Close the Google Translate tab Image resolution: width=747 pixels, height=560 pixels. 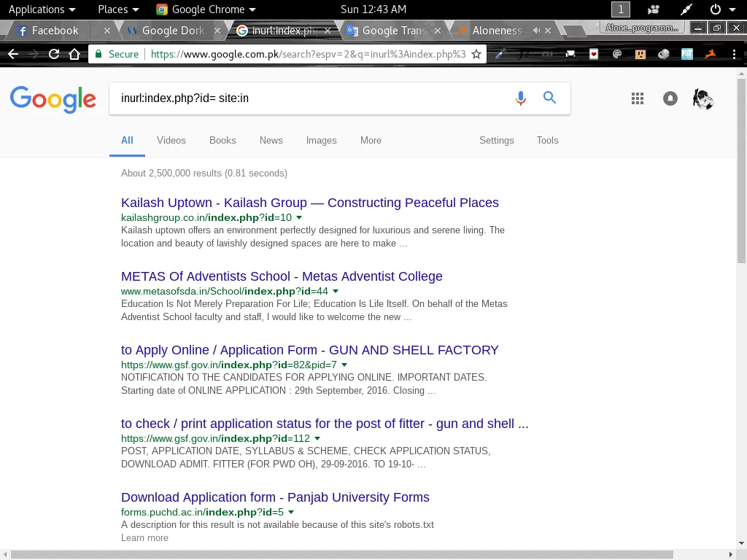(438, 31)
